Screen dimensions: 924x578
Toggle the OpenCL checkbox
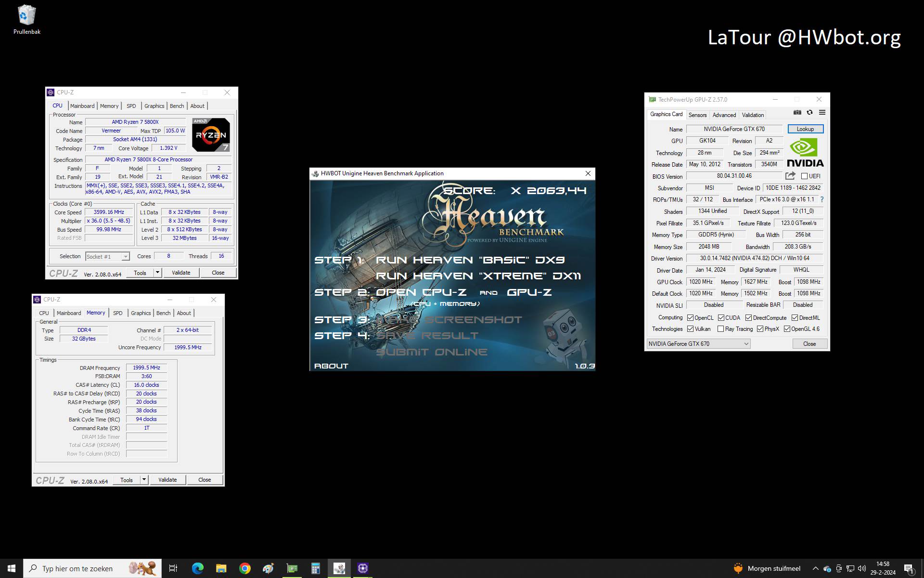click(x=690, y=318)
